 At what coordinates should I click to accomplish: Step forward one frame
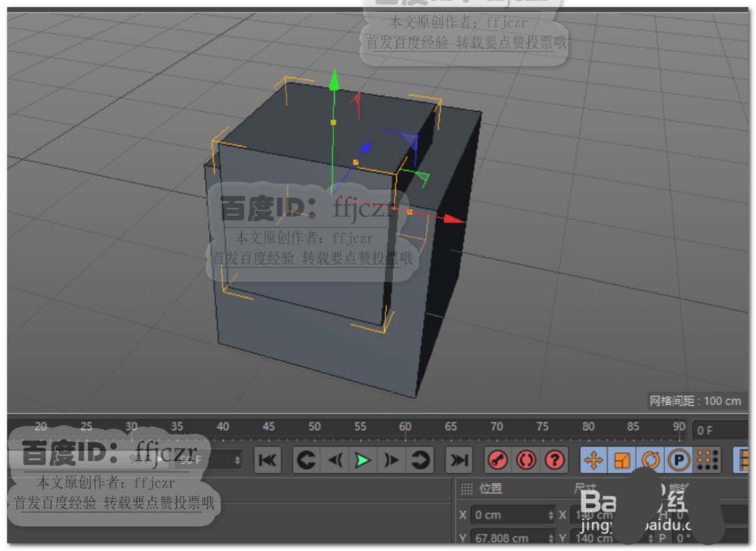click(x=392, y=460)
